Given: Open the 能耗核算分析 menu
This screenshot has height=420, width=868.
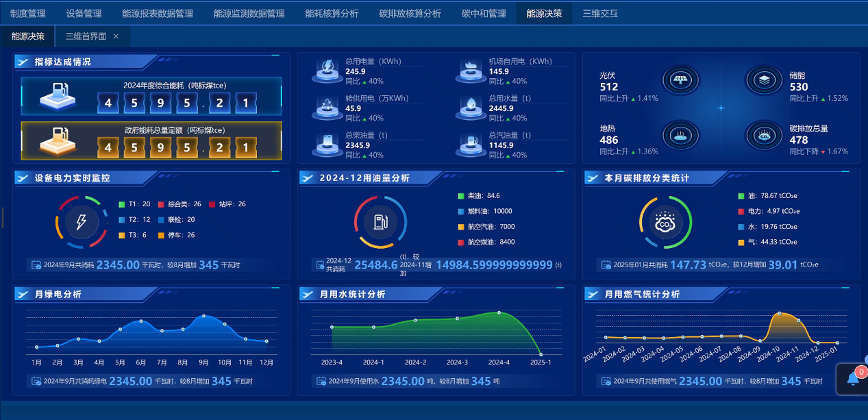Looking at the screenshot, I should point(332,13).
